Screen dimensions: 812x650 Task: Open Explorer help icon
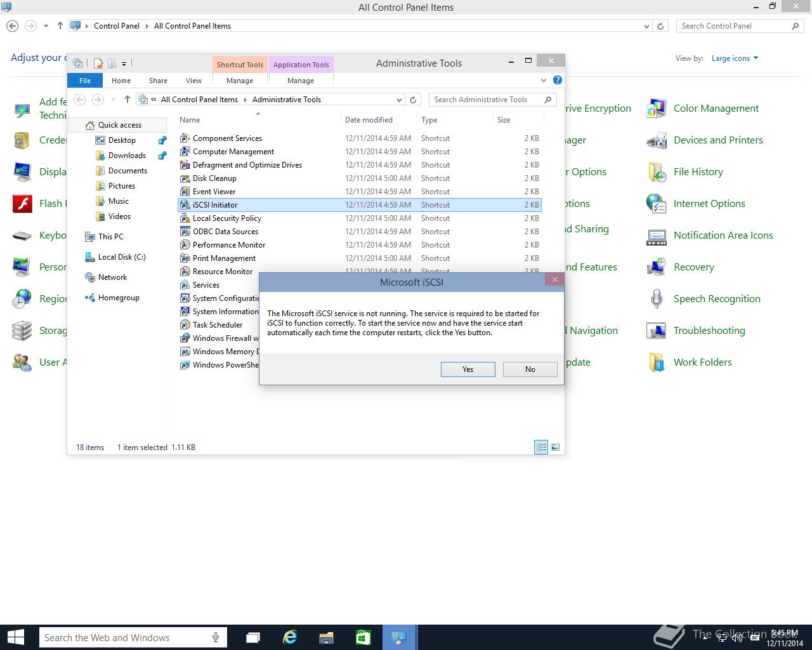click(557, 80)
